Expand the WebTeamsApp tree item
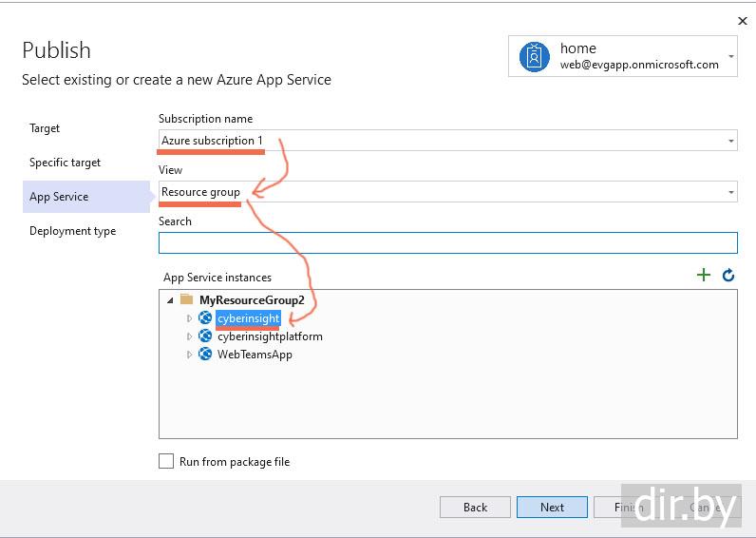The height and width of the screenshot is (538, 756). coord(189,355)
